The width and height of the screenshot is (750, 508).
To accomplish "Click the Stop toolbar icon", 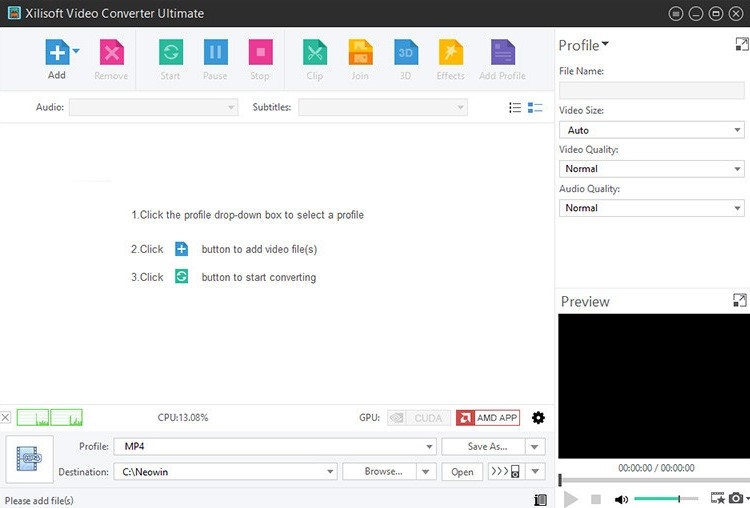I will pyautogui.click(x=260, y=52).
